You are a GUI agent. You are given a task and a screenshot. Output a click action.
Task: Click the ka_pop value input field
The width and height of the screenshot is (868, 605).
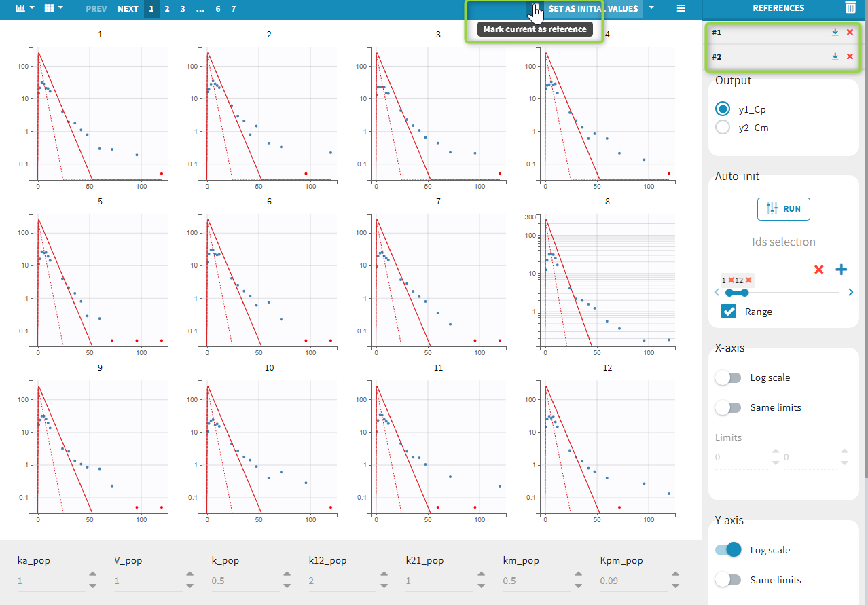pyautogui.click(x=51, y=581)
